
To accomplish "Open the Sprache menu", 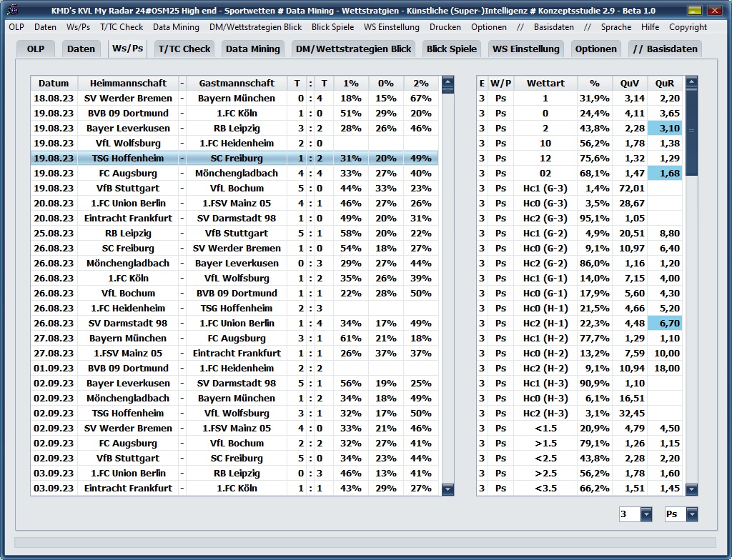I will (615, 27).
